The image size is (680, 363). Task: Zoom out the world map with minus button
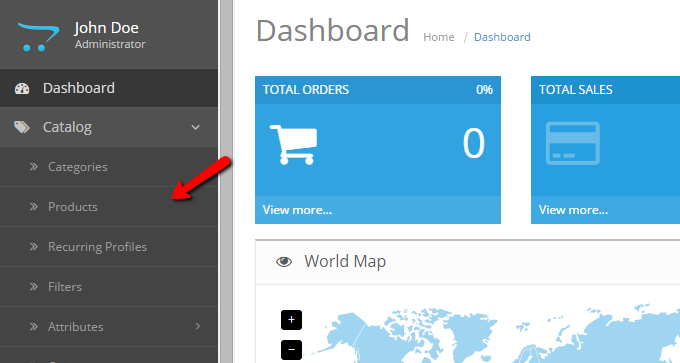point(291,350)
